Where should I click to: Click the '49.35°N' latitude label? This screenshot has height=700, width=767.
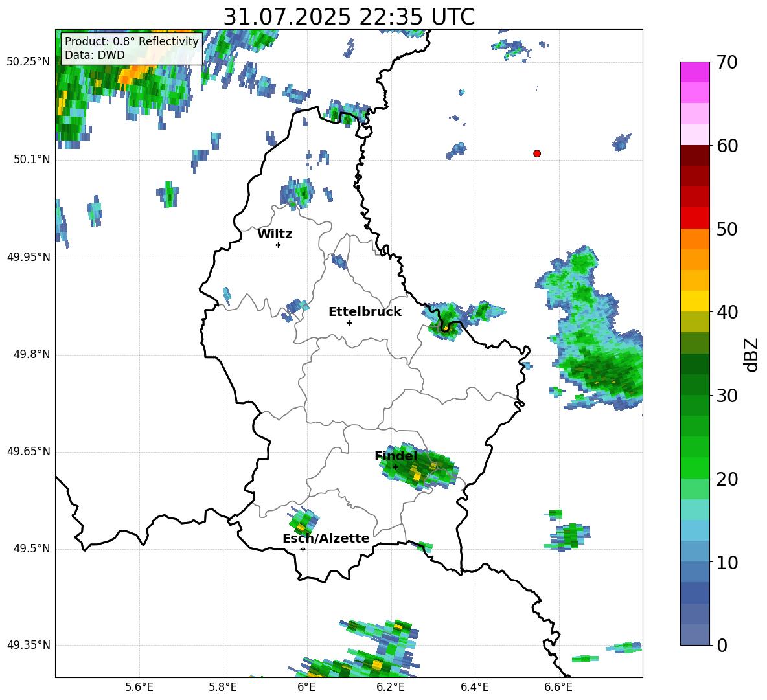pyautogui.click(x=29, y=645)
